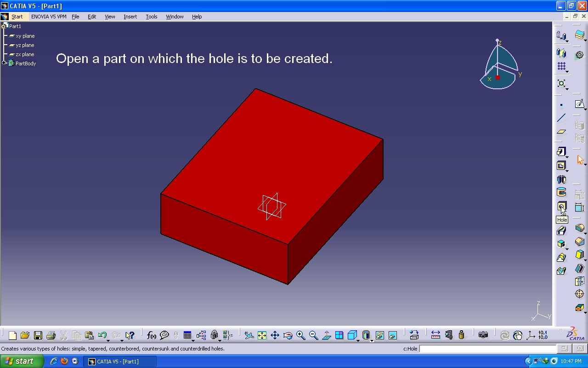Click the Internet Explorer quick launch icon
The width and height of the screenshot is (588, 368).
[54, 361]
